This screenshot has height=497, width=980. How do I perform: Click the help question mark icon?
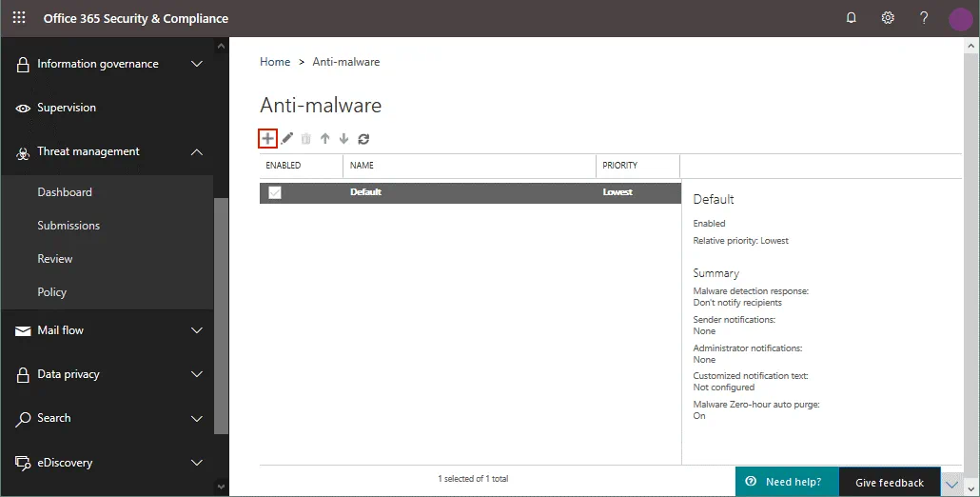[x=924, y=18]
